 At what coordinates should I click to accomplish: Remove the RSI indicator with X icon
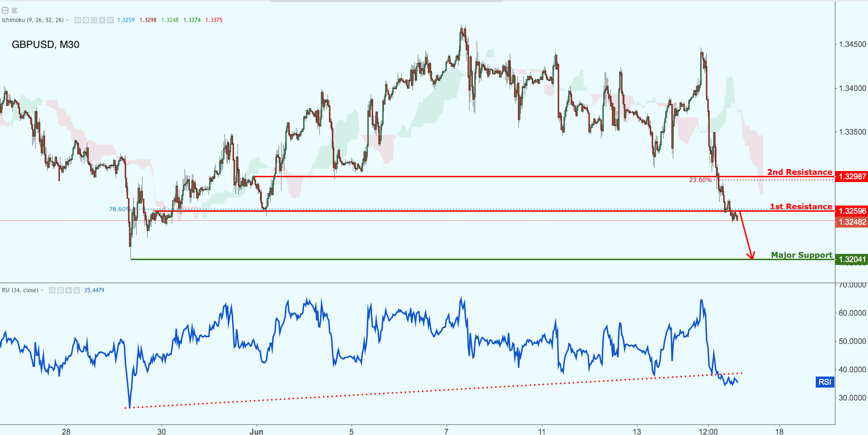(x=77, y=290)
